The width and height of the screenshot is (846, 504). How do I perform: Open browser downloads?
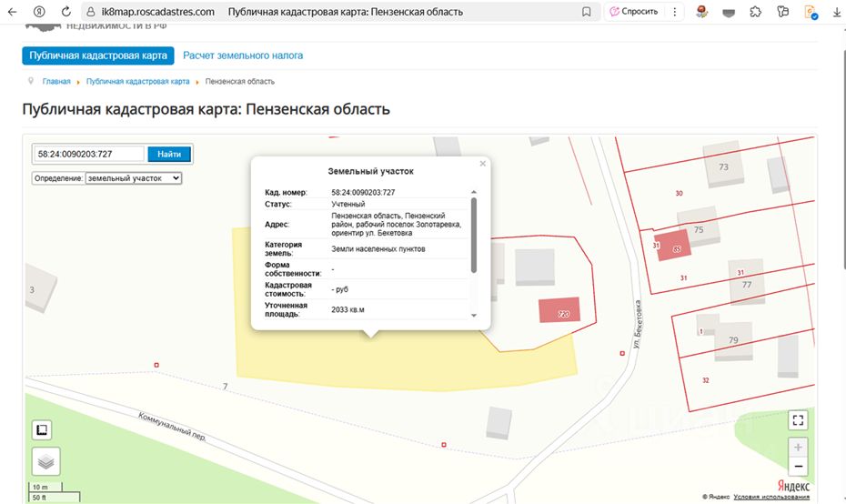click(837, 12)
